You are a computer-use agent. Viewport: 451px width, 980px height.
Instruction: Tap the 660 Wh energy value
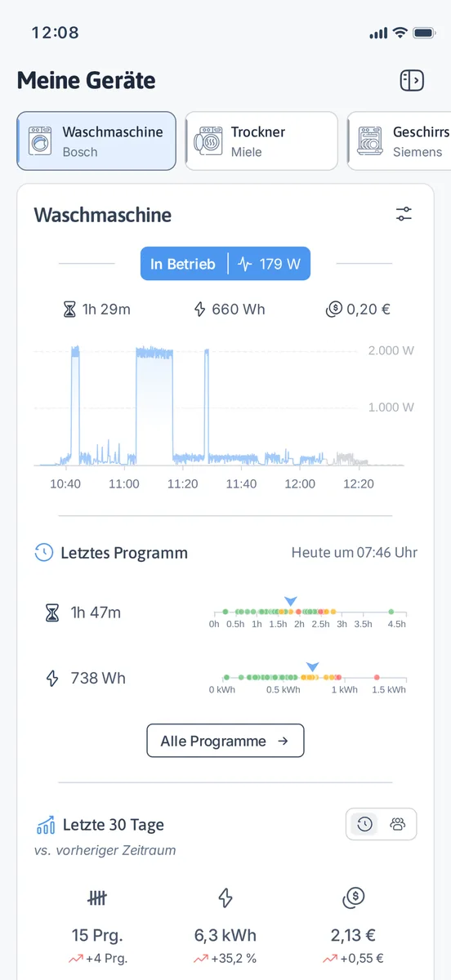click(239, 310)
